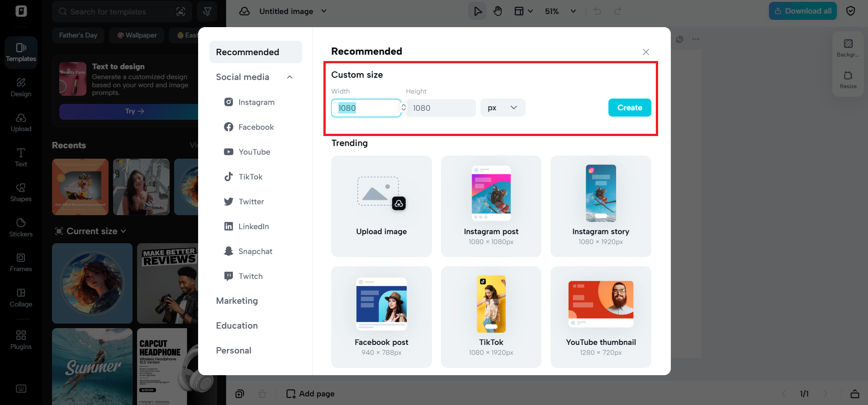Choose the TikTok preset

491,317
